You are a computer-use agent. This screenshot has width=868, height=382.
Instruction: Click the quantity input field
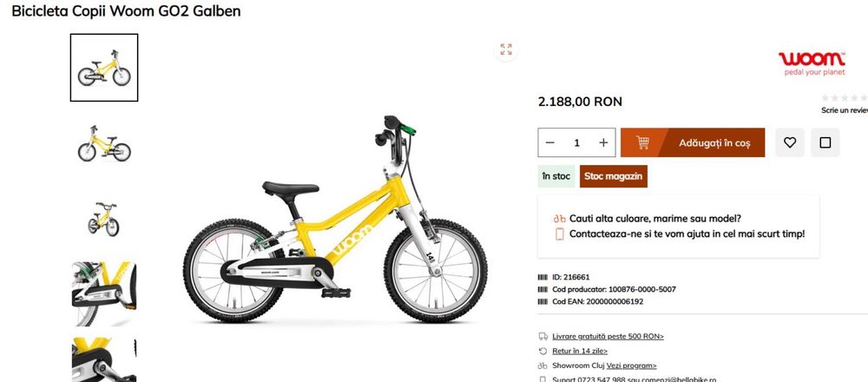click(577, 143)
